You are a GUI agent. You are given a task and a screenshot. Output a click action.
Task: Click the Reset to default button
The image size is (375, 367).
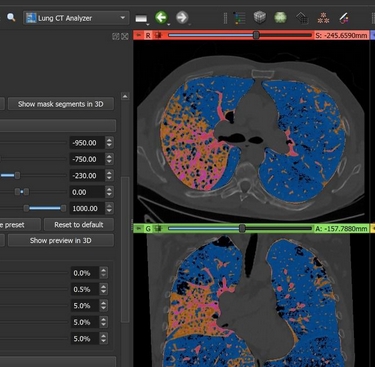[79, 225]
